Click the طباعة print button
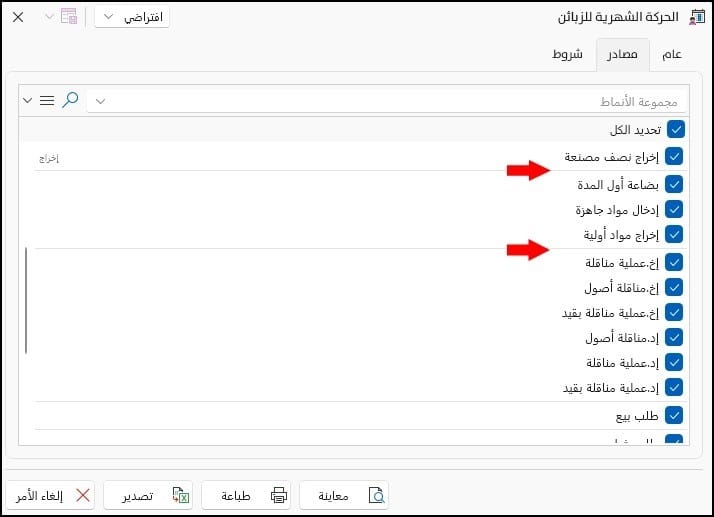 click(246, 495)
